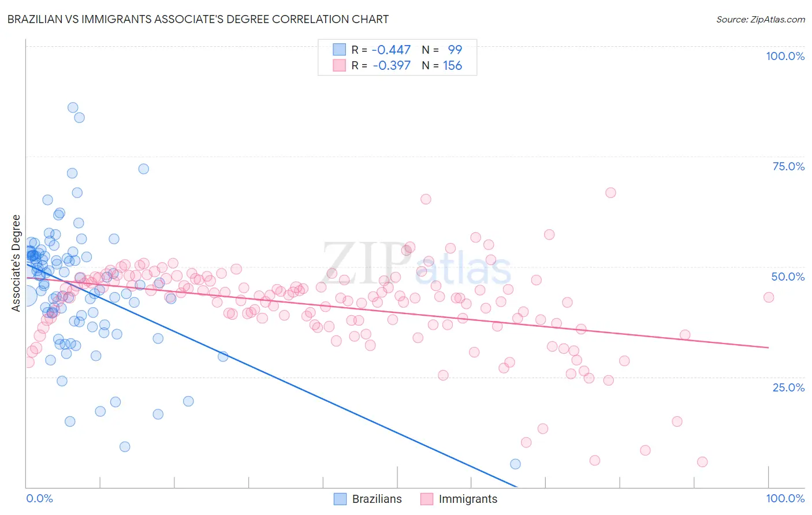Select the 75.0% y-axis tick label
The image size is (812, 515).
(x=788, y=166)
